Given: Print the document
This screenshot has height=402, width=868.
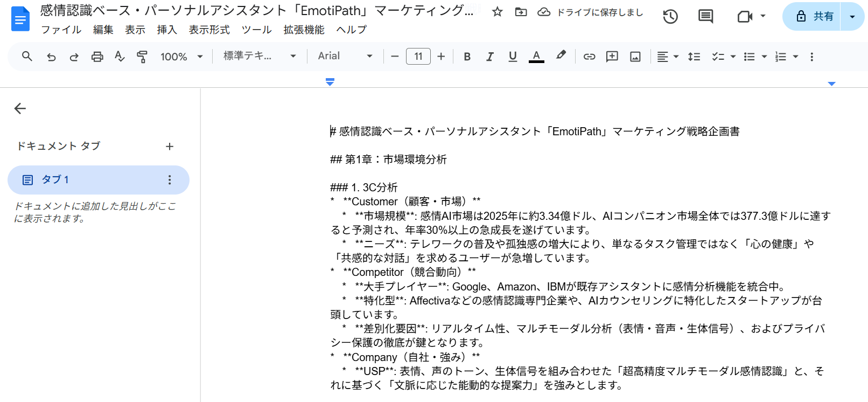Looking at the screenshot, I should (97, 57).
